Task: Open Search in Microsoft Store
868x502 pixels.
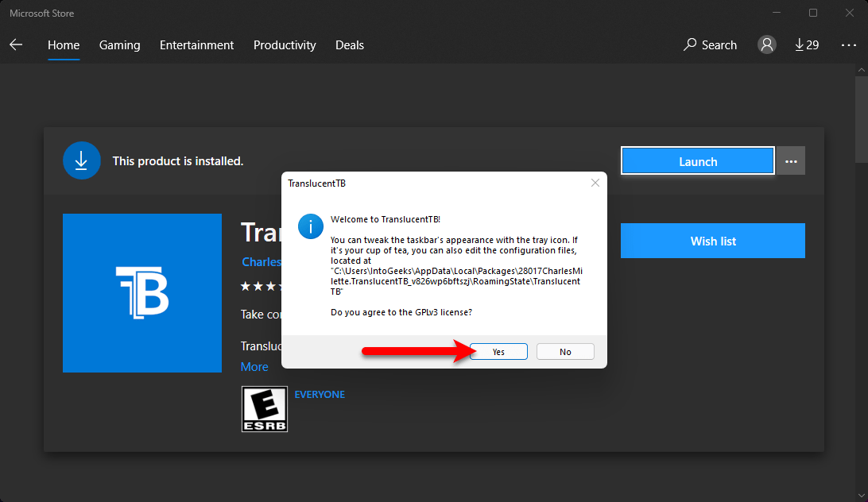Action: click(711, 44)
